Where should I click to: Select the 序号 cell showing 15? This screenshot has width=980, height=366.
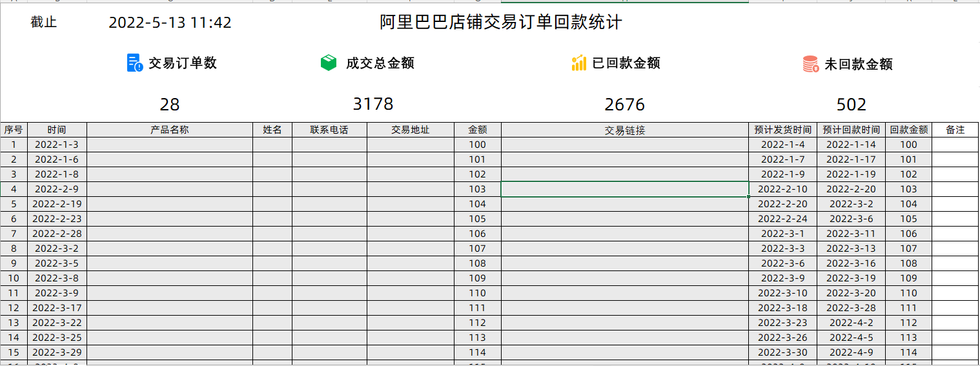(14, 352)
